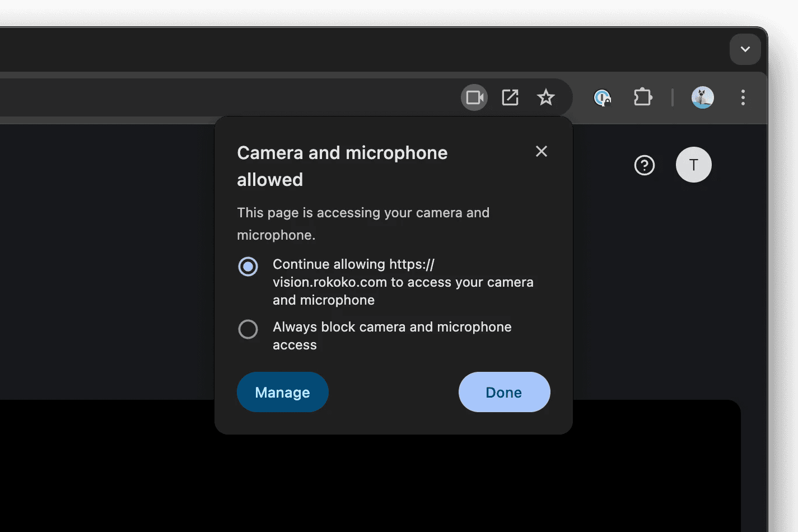Viewport: 798px width, 532px height.
Task: Click the Done button
Action: pyautogui.click(x=505, y=392)
